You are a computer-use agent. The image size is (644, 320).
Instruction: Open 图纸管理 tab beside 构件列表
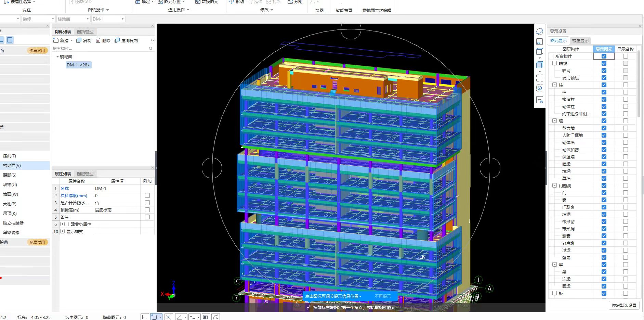coord(85,31)
